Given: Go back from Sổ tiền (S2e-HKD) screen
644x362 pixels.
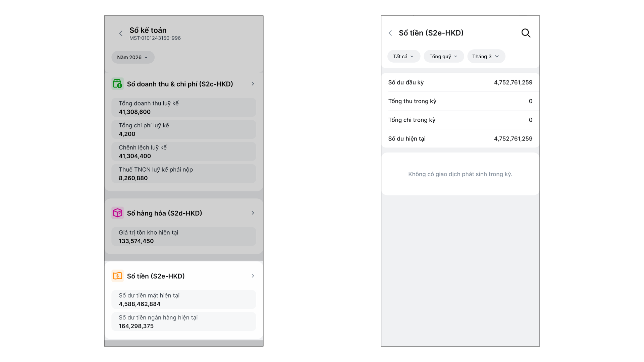Looking at the screenshot, I should click(390, 33).
